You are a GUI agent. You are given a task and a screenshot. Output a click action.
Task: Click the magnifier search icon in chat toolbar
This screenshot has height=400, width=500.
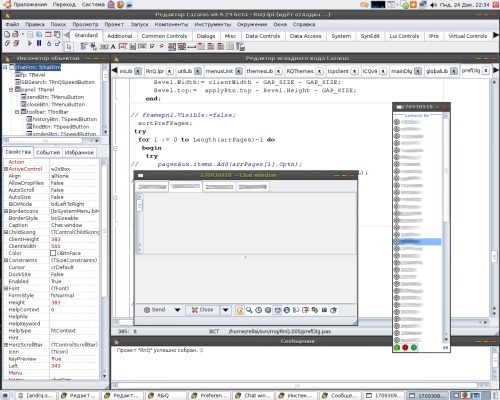click(249, 310)
